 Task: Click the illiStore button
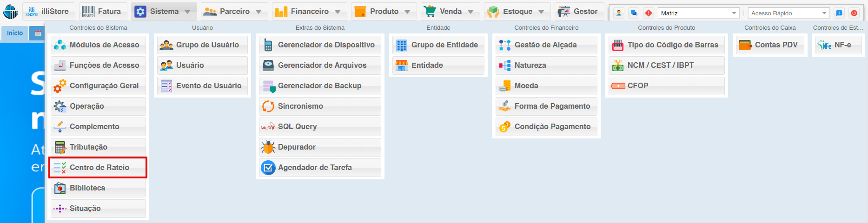[47, 12]
